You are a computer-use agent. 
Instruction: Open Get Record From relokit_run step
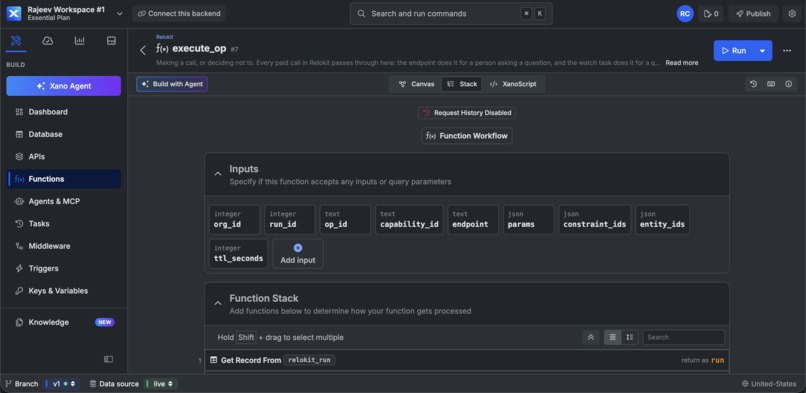pyautogui.click(x=467, y=360)
